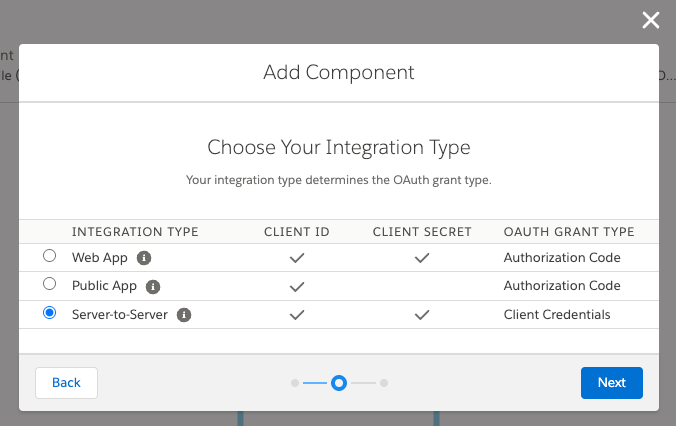Click the Client Secret checkmark for Server-to-Server
Screen dimensions: 676x426
tap(422, 315)
